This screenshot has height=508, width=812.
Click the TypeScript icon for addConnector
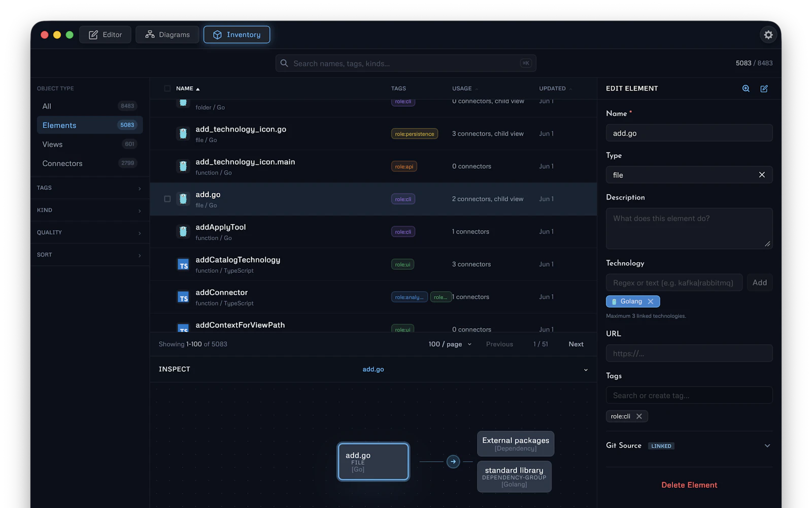click(x=183, y=297)
